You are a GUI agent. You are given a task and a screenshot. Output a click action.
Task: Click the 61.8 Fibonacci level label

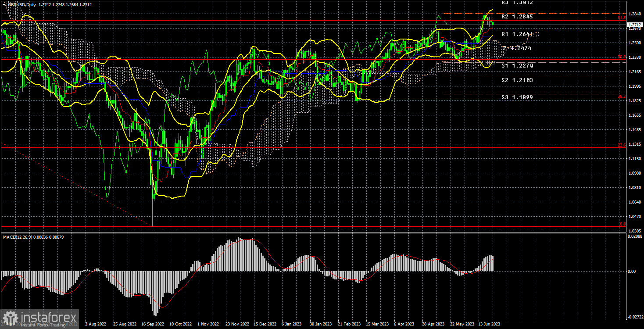[x=622, y=18]
